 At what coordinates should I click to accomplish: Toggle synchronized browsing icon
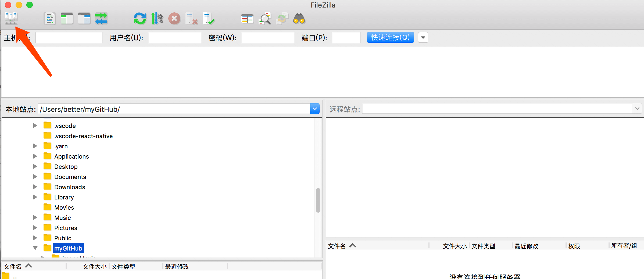click(282, 19)
